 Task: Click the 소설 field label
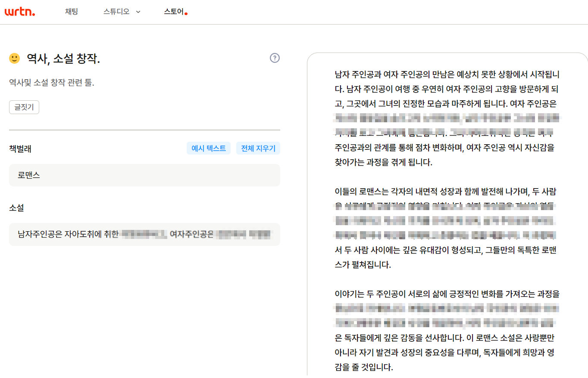pos(16,208)
